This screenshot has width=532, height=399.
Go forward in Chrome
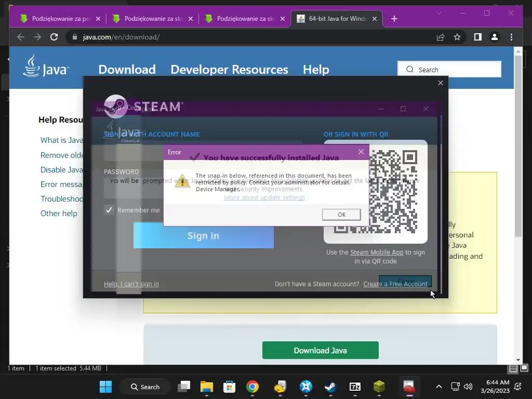(x=37, y=37)
